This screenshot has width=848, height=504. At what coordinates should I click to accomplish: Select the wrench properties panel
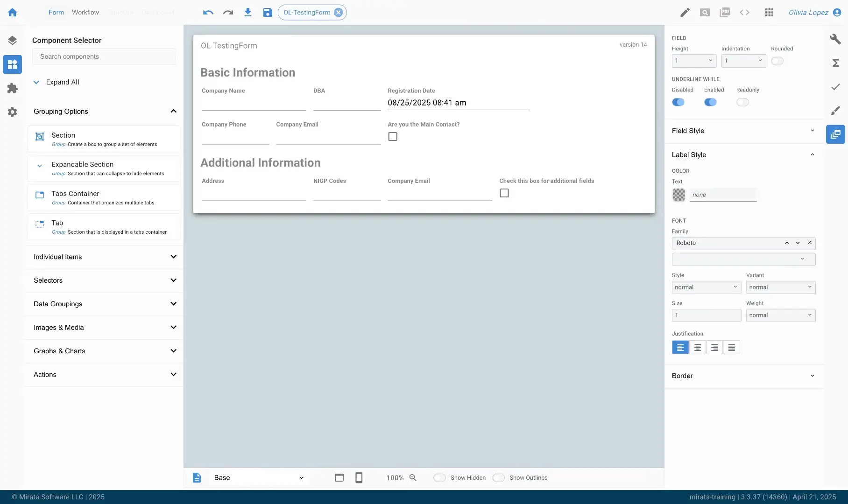[x=835, y=39]
